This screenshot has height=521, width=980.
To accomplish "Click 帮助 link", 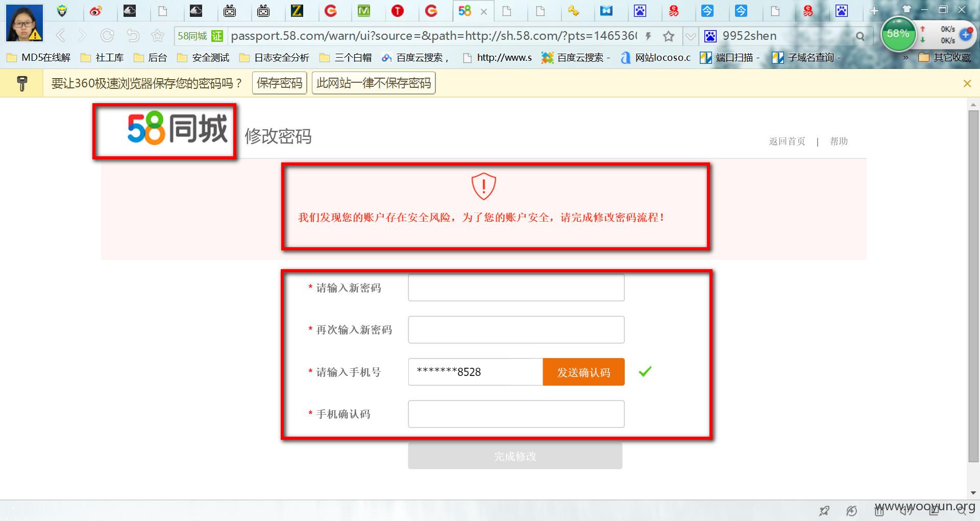I will 839,141.
